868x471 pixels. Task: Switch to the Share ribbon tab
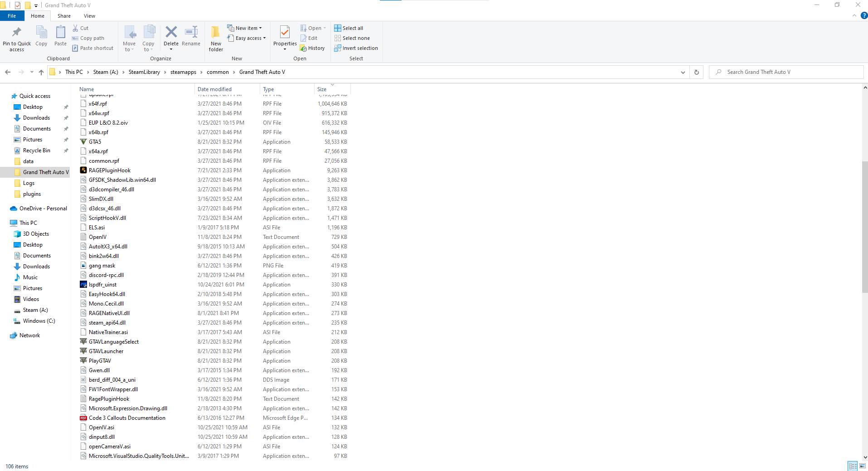pyautogui.click(x=64, y=16)
